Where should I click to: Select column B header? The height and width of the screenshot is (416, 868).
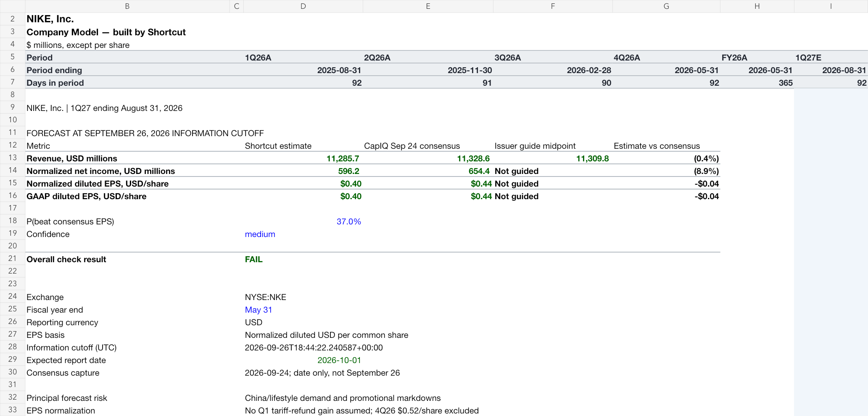coord(127,6)
